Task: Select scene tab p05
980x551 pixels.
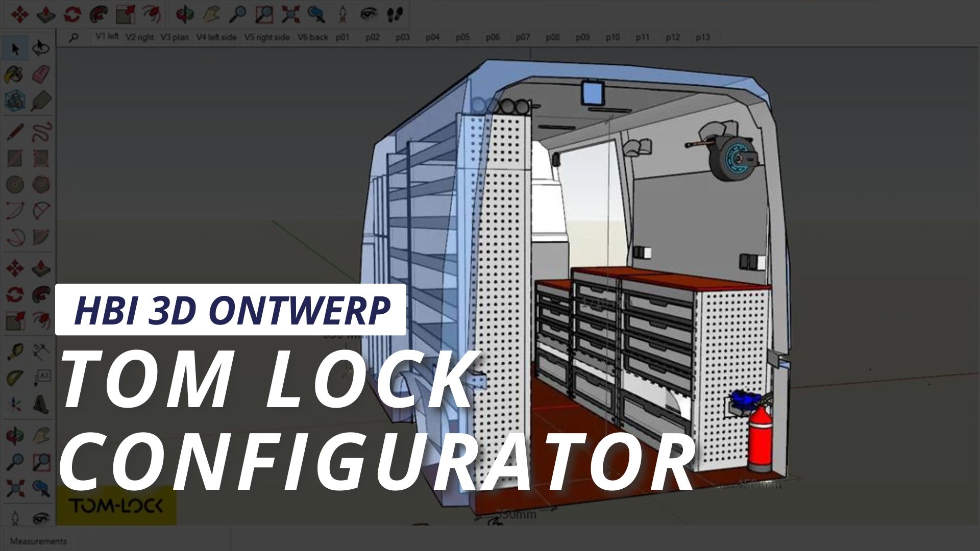Action: [463, 37]
